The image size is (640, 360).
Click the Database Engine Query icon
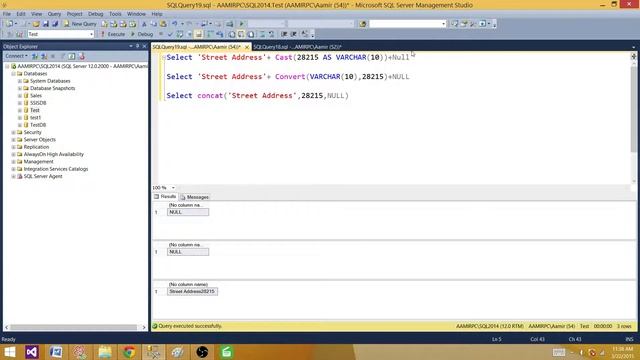click(104, 24)
